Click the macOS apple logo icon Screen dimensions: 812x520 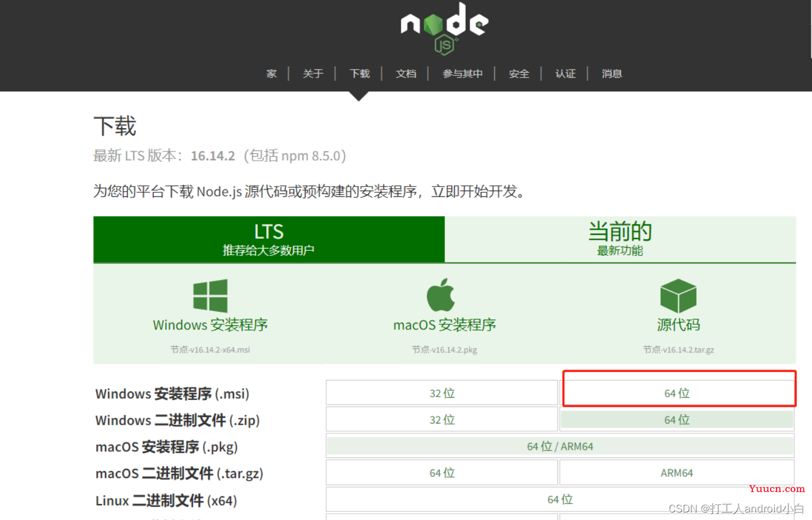pyautogui.click(x=441, y=295)
